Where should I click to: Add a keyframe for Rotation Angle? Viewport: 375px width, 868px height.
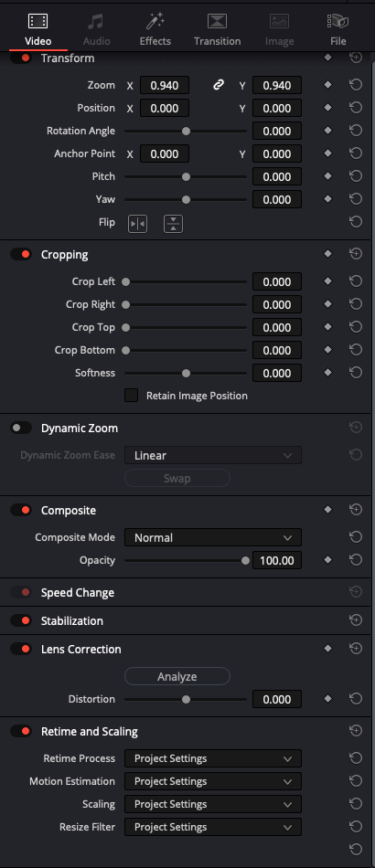[x=328, y=131]
